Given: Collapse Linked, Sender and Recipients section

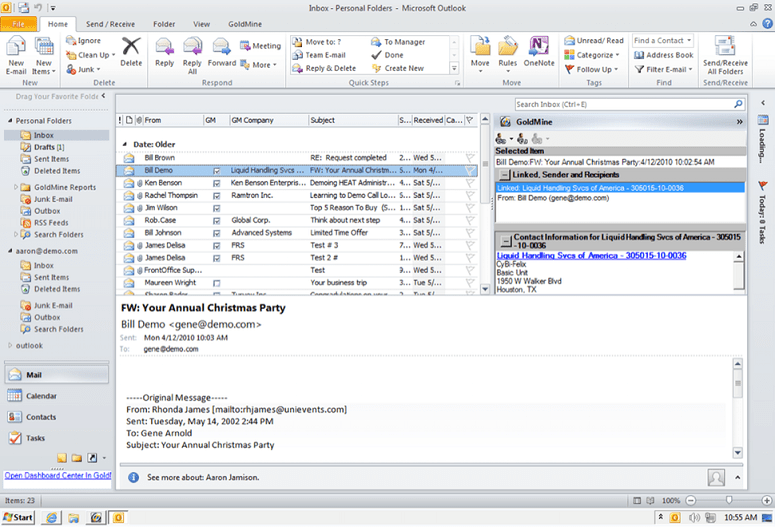Looking at the screenshot, I should 505,175.
